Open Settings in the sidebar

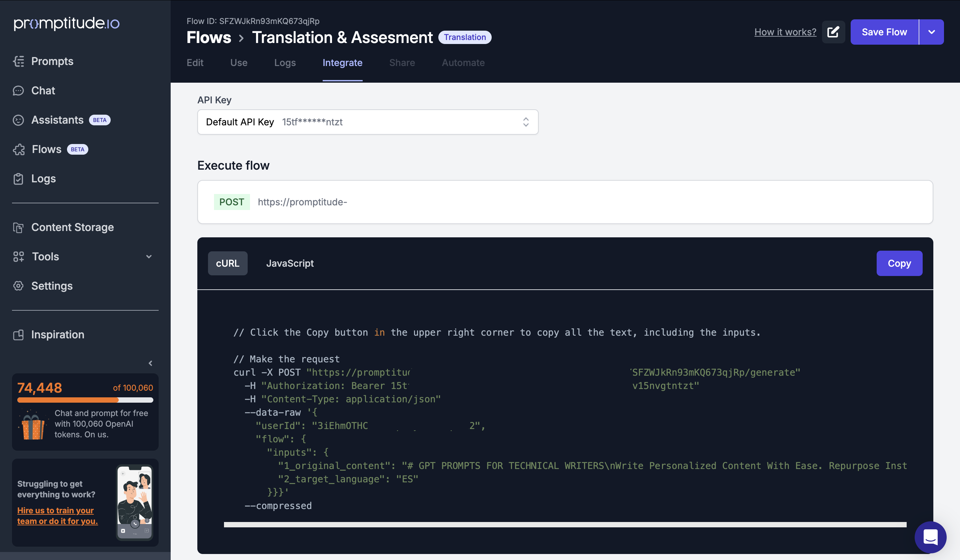[x=52, y=286]
